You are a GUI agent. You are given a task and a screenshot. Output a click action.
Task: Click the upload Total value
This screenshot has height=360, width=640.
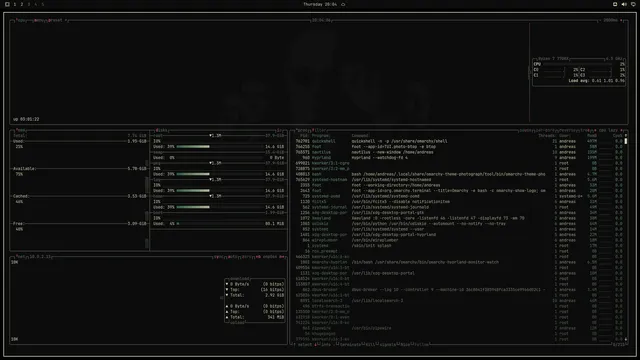click(x=275, y=317)
